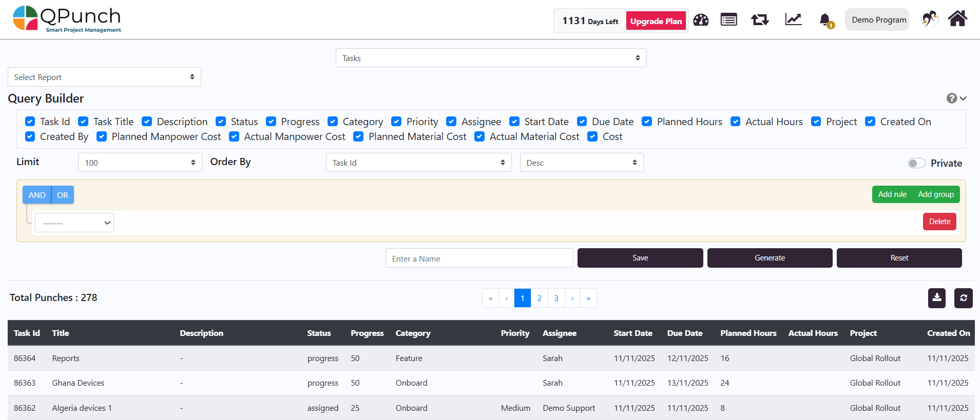Open the line chart reports icon
The image size is (980, 420).
coord(793,20)
